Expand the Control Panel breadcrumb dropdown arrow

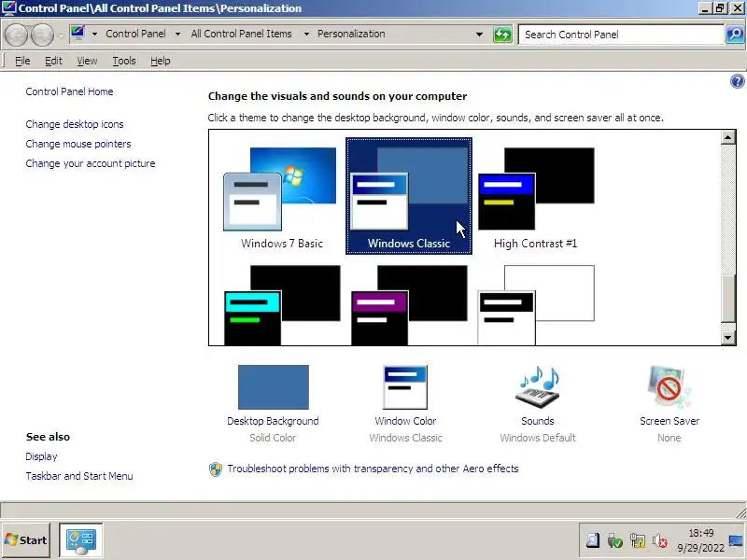[177, 34]
